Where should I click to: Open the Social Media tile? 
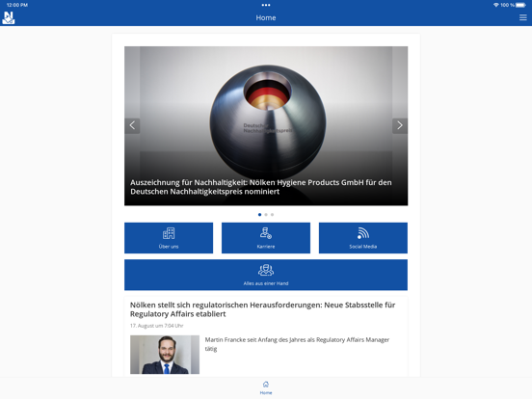click(x=363, y=238)
